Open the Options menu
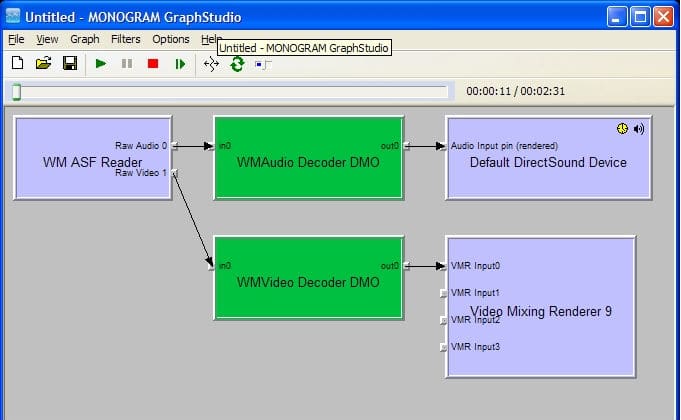 (x=171, y=39)
